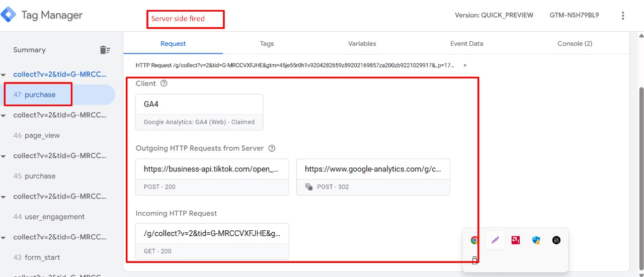Image resolution: width=644 pixels, height=277 pixels.
Task: Open the Outgoing HTTP Requests help icon
Action: (272, 148)
